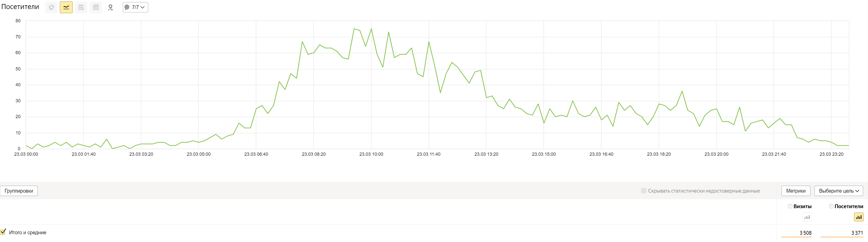Open help tooltip for Посетители column
The image size is (868, 242).
[x=831, y=206]
